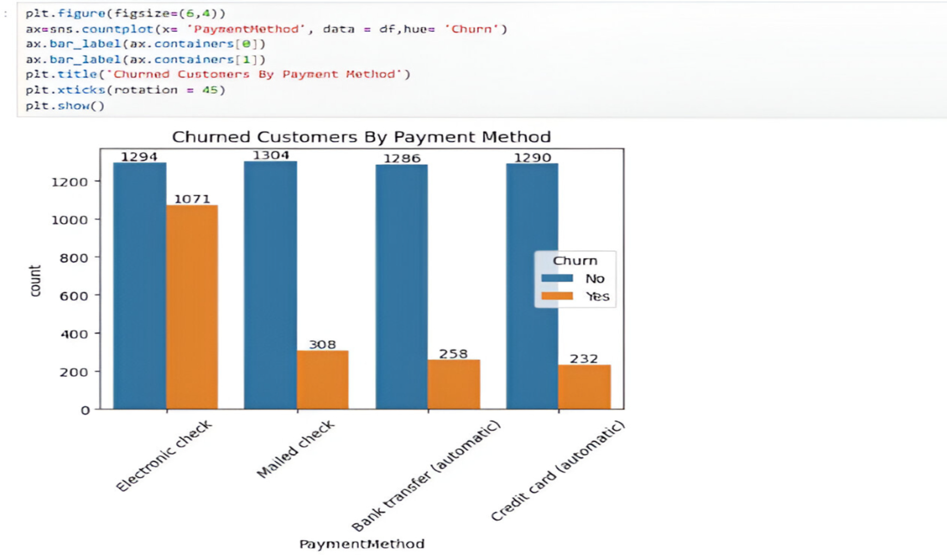The image size is (947, 560).
Task: Click the 800 y-axis tick label
Action: [x=74, y=258]
